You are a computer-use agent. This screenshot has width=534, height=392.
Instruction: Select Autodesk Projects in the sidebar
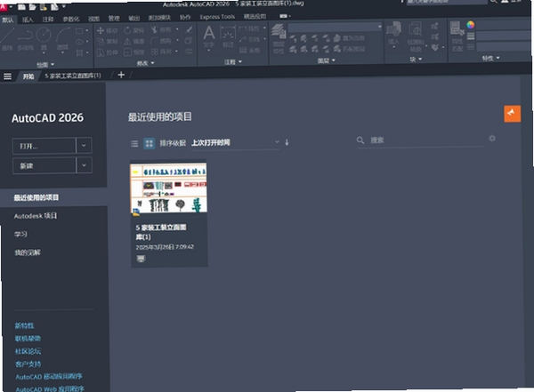coord(36,216)
